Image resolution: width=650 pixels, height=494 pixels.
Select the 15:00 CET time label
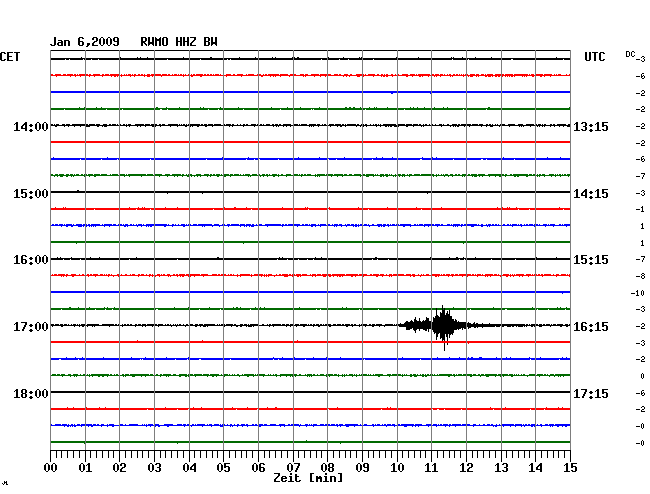pyautogui.click(x=31, y=194)
